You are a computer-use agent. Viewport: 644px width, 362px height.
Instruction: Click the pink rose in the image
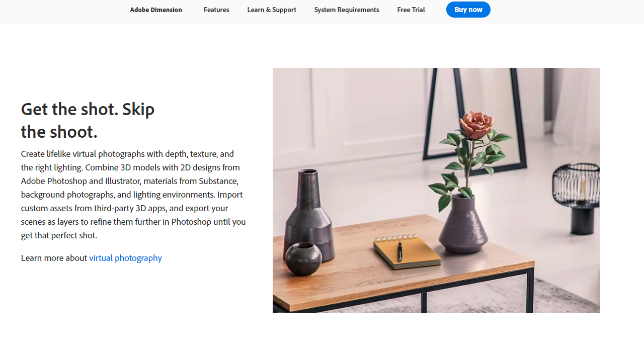coord(477,125)
